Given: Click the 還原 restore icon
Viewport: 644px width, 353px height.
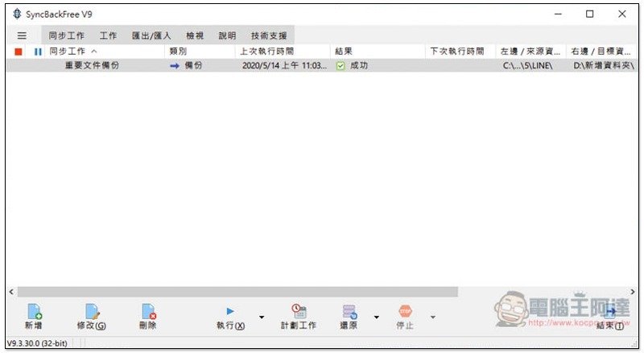Looking at the screenshot, I should pos(349,311).
